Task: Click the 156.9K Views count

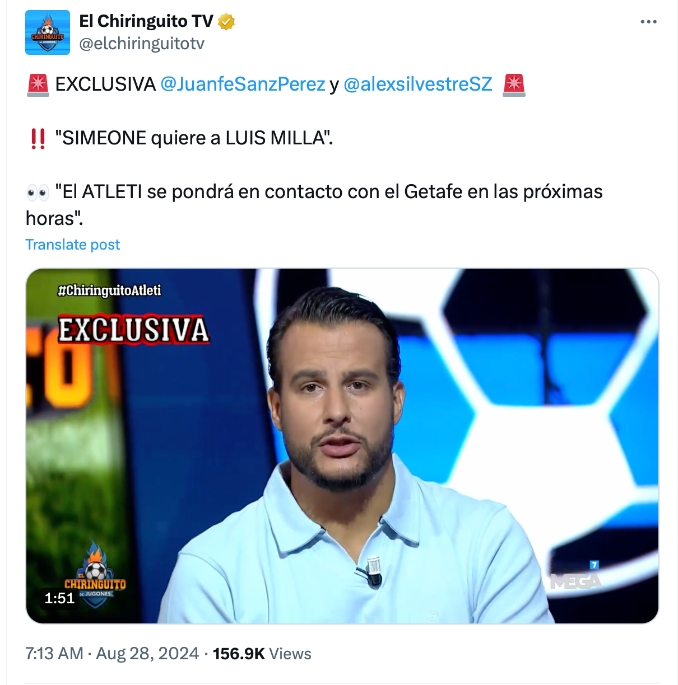Action: tap(262, 654)
